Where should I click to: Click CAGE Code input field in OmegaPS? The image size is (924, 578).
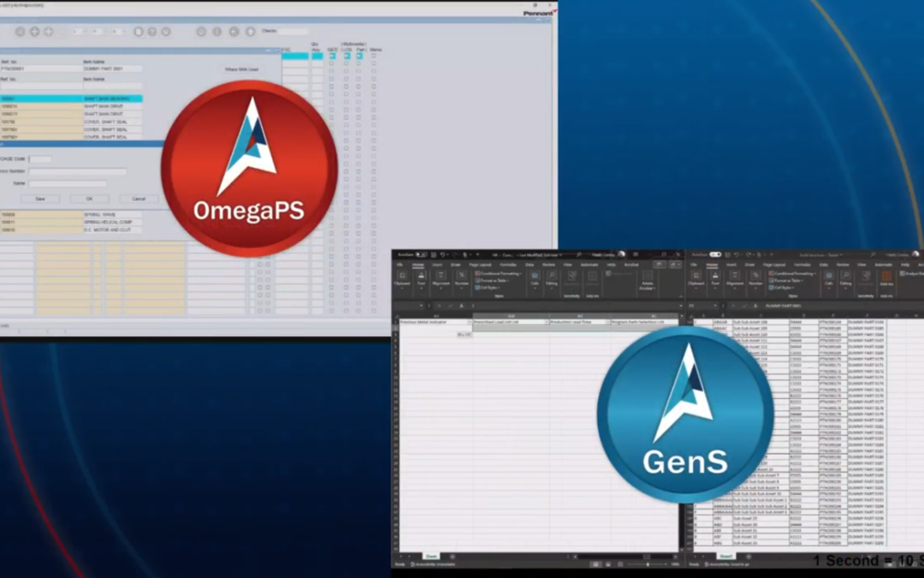[40, 159]
